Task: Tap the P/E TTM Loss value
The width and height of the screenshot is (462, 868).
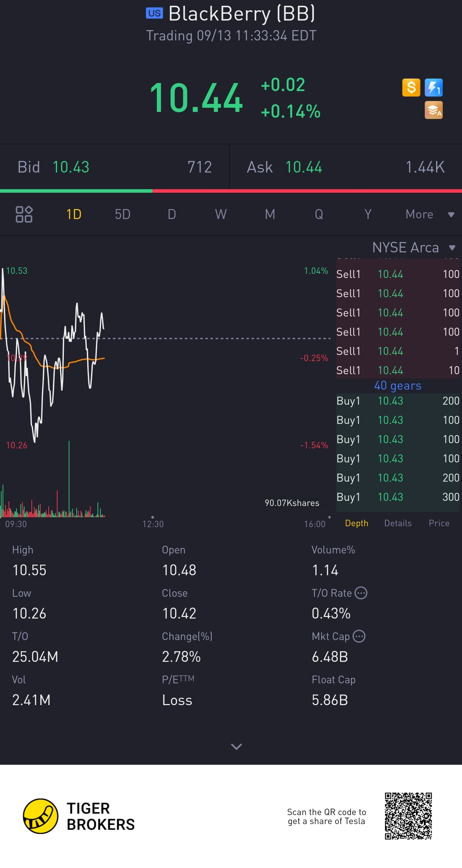Action: coord(177,700)
